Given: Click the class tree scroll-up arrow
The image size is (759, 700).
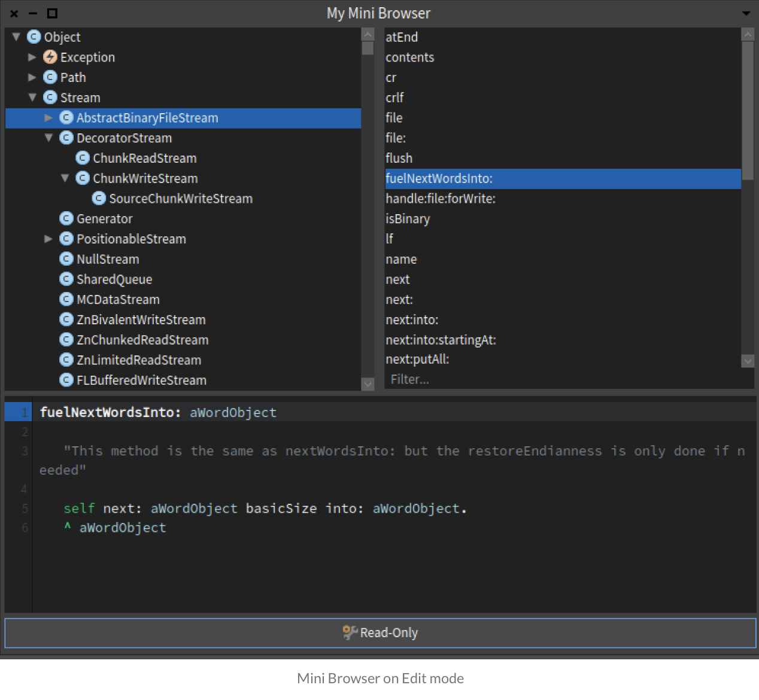Looking at the screenshot, I should click(x=368, y=34).
